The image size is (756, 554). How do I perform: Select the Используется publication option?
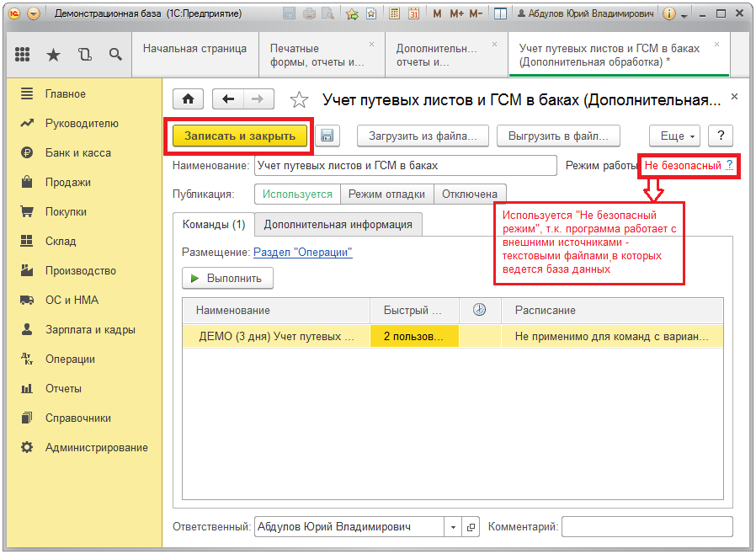tap(297, 194)
